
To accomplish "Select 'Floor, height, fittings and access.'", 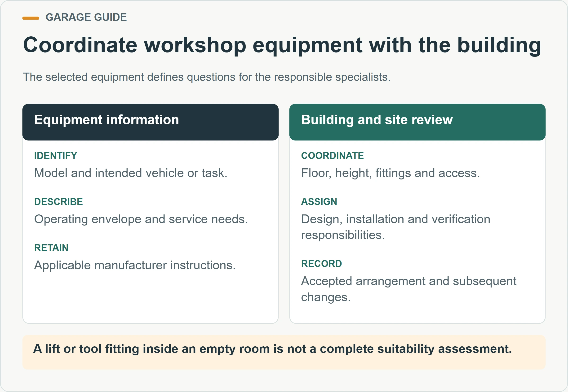I will (390, 173).
